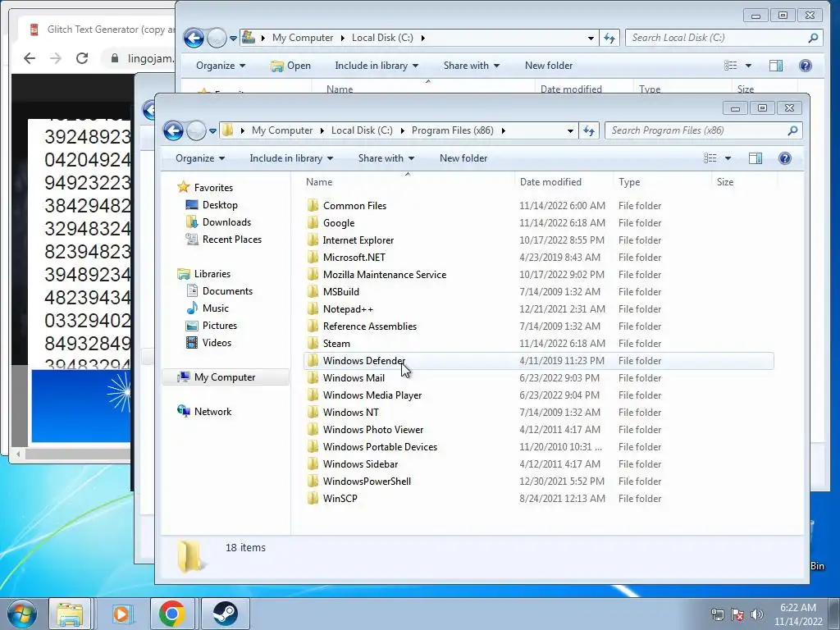Open Windows Start menu
840x630 pixels.
tap(22, 614)
